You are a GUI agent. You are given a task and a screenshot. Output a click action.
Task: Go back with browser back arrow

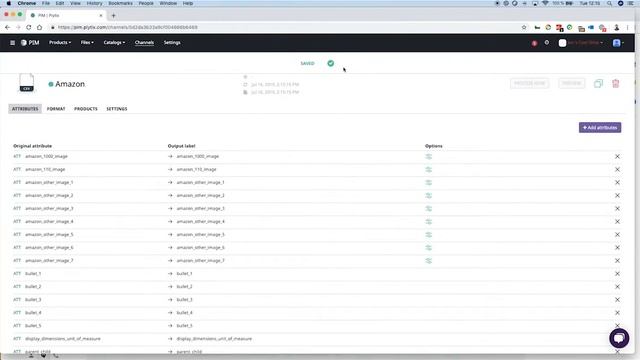click(x=7, y=27)
